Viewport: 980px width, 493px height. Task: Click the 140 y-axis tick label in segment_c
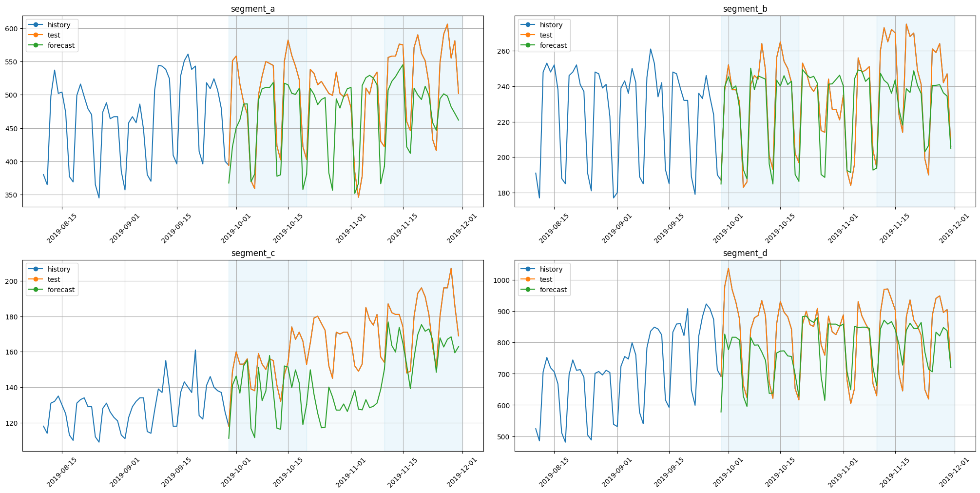click(x=12, y=388)
